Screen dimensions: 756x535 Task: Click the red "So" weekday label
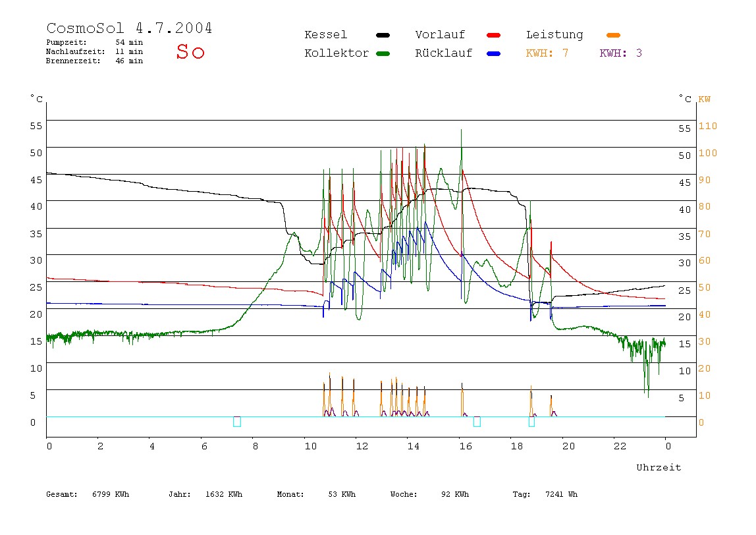click(190, 51)
